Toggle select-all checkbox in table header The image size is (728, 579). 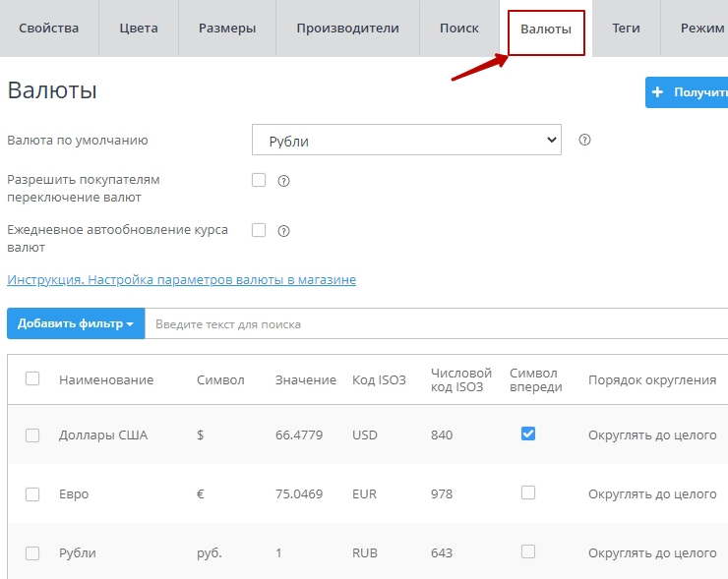point(32,379)
